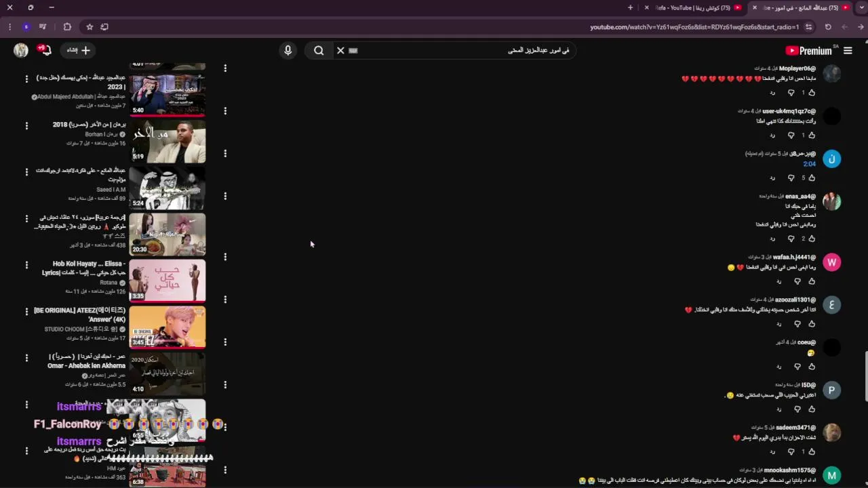Open the 'STUDIO CHOOM' channel name
Viewport: 868px width, 488px height.
(x=81, y=329)
